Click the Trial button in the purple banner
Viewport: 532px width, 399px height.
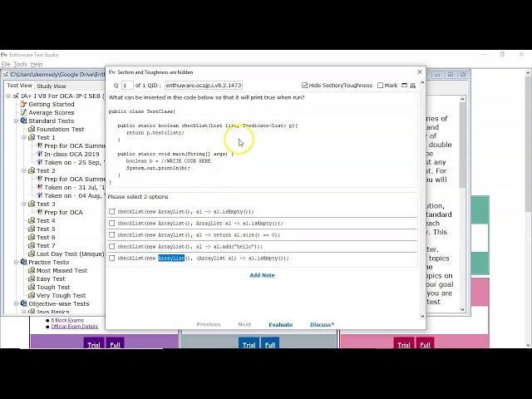[94, 344]
